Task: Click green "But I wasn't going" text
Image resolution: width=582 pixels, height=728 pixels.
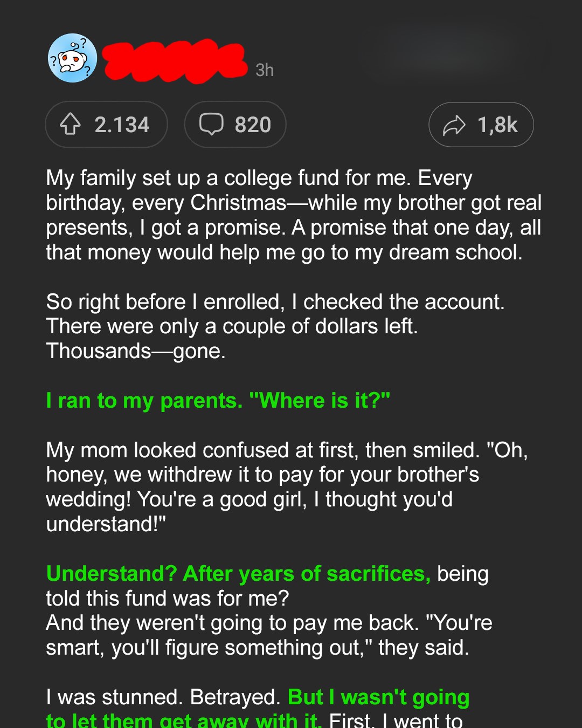Action: (378, 697)
